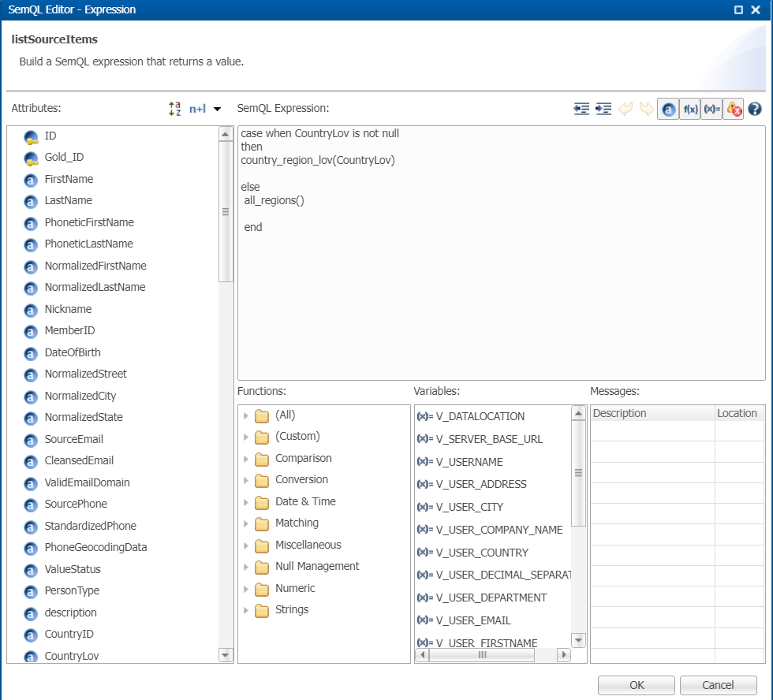Click the Description column header in Messages

652,414
